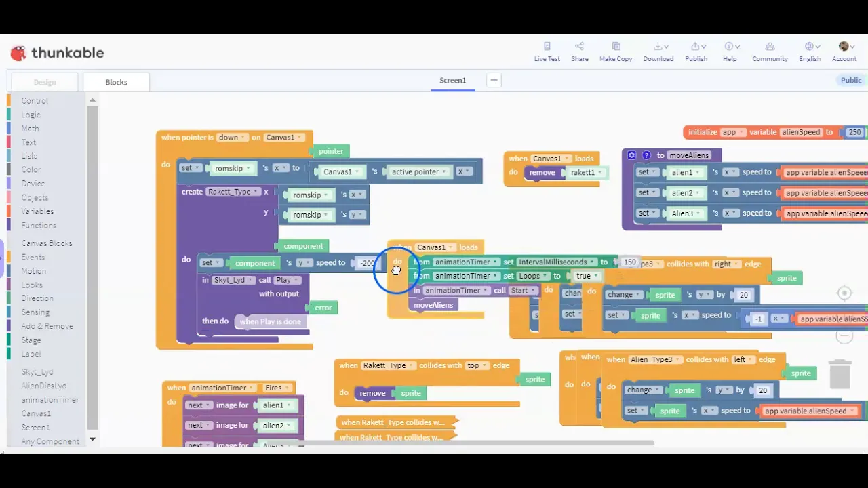Switch to the Design tab
This screenshot has height=488, width=868.
[45, 82]
